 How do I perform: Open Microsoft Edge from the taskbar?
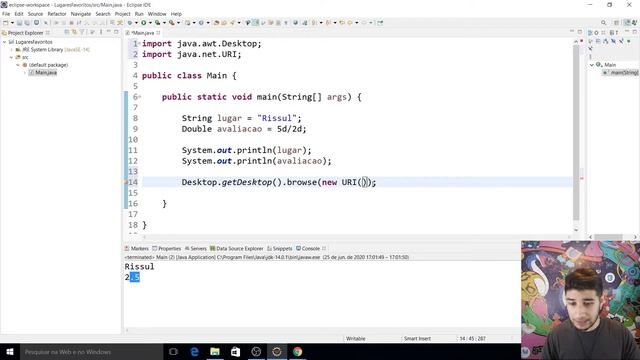click(x=194, y=351)
